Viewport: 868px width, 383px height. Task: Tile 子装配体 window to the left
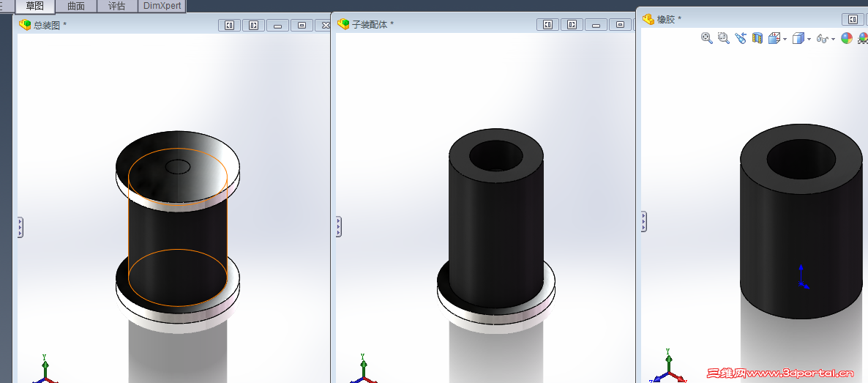(x=547, y=24)
